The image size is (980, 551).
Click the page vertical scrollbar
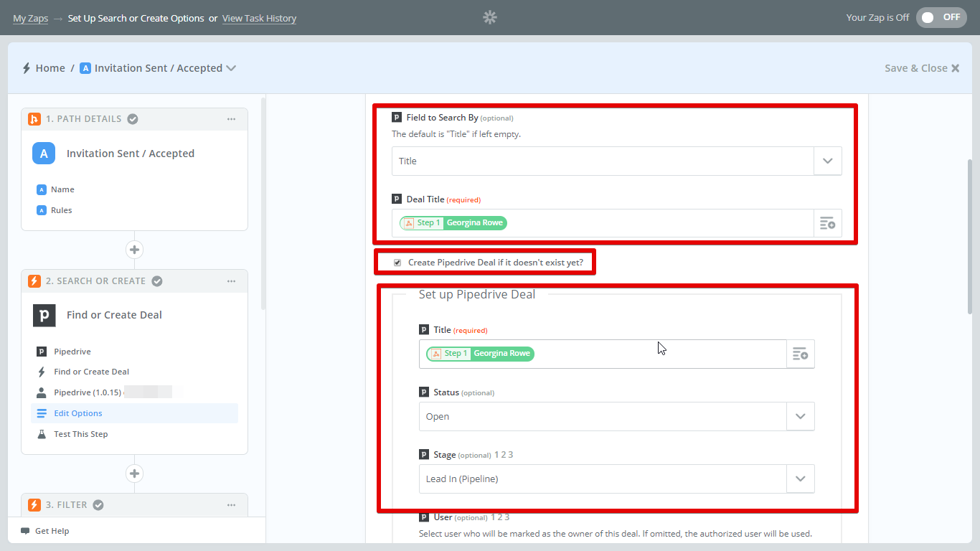[970, 237]
